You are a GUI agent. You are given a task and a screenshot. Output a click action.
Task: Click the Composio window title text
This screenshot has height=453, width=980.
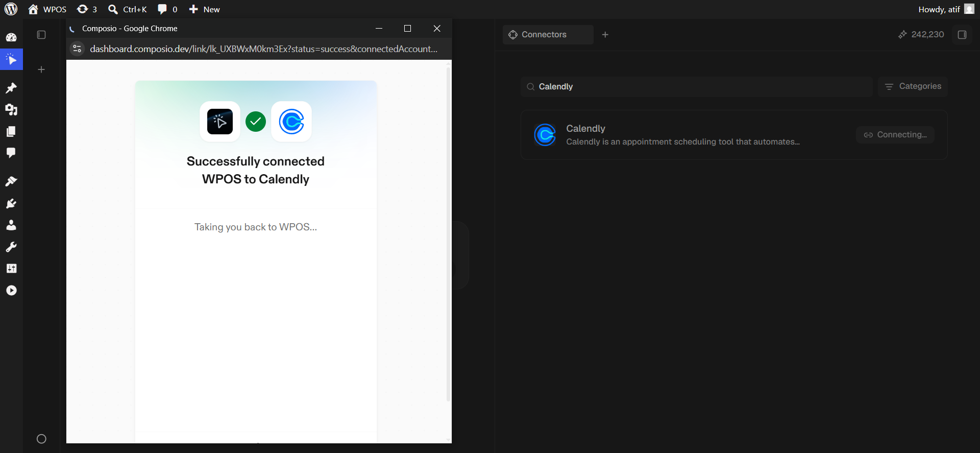130,29
